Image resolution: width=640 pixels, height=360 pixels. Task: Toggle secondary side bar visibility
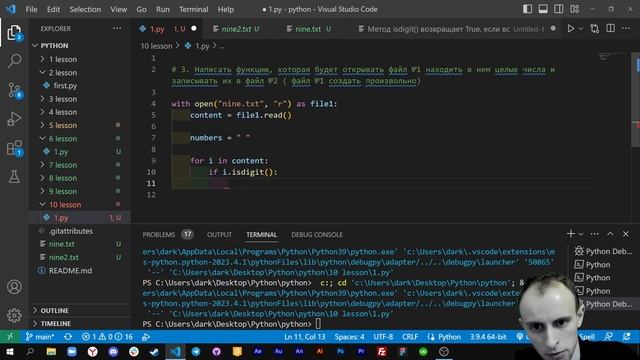coord(559,9)
